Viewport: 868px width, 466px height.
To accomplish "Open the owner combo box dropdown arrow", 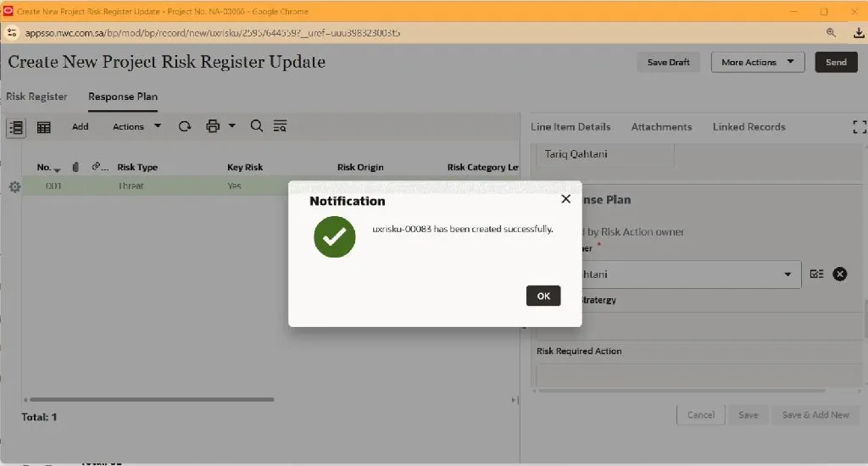I will pyautogui.click(x=787, y=275).
